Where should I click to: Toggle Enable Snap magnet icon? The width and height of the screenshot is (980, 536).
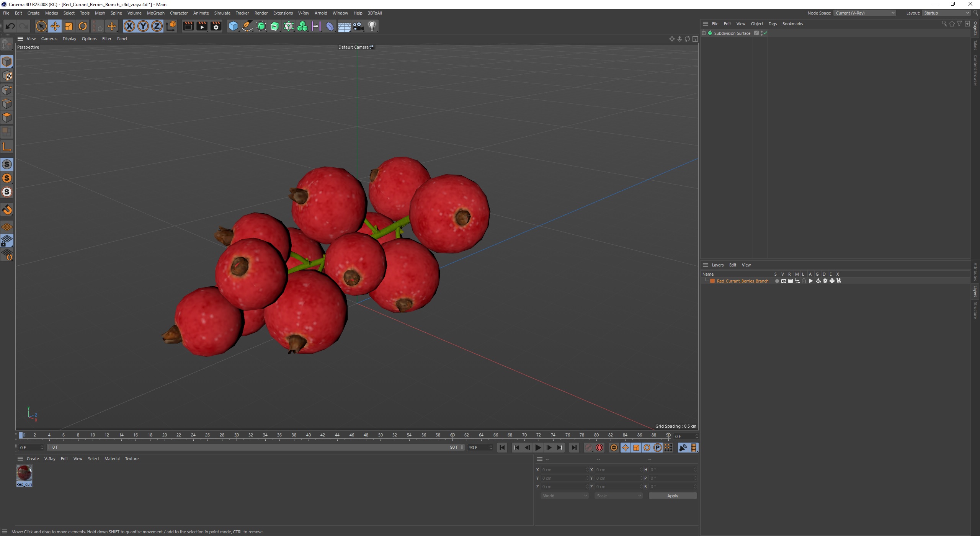[7, 210]
